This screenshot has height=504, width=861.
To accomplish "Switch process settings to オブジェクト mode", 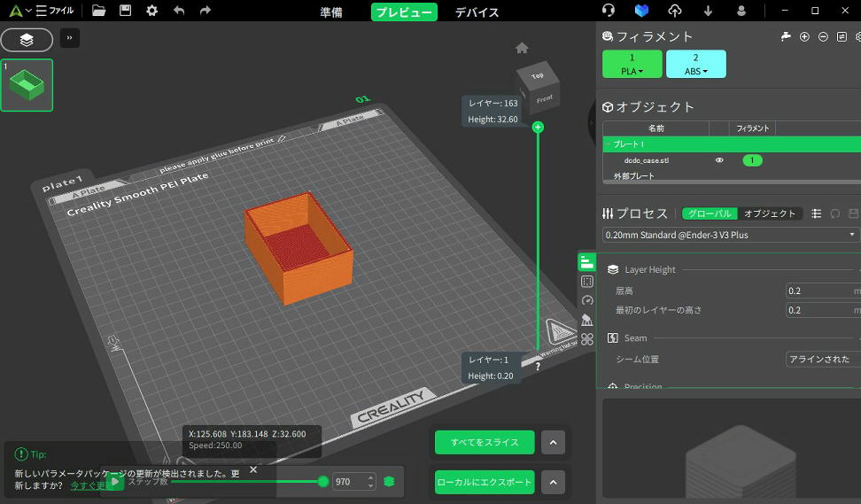I will coord(769,213).
